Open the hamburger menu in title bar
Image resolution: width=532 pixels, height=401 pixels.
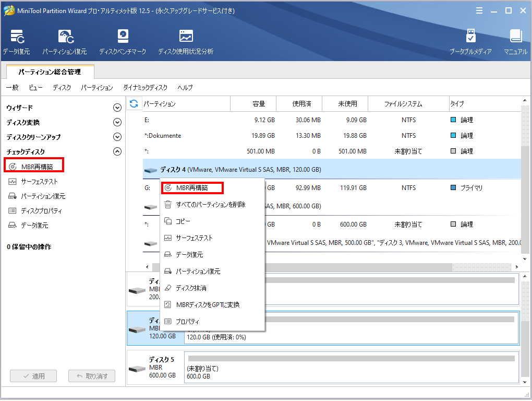point(479,10)
